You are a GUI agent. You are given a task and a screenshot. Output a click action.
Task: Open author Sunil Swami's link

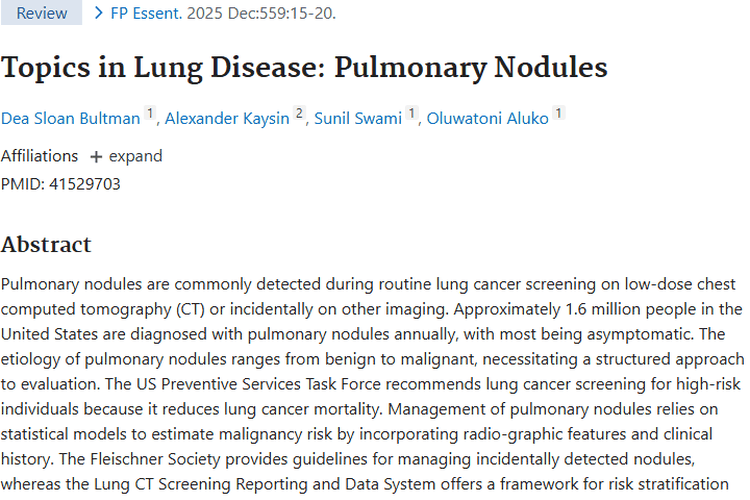tap(358, 118)
